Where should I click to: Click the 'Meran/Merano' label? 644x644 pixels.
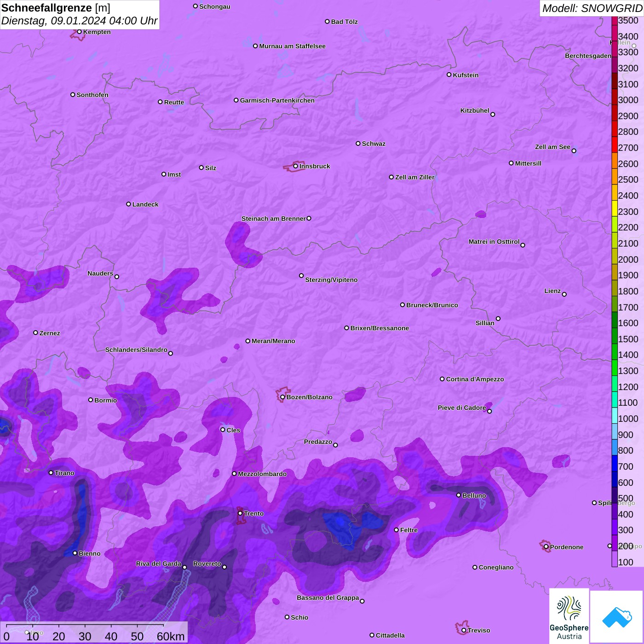[x=273, y=341]
